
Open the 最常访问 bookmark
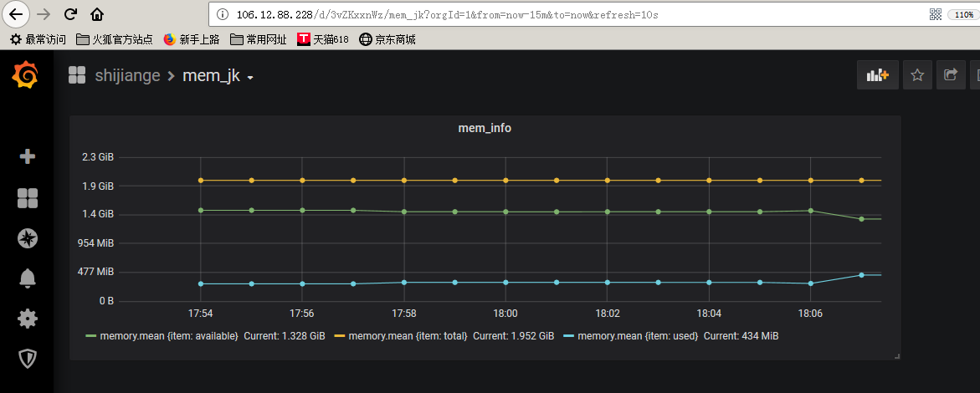(x=38, y=40)
